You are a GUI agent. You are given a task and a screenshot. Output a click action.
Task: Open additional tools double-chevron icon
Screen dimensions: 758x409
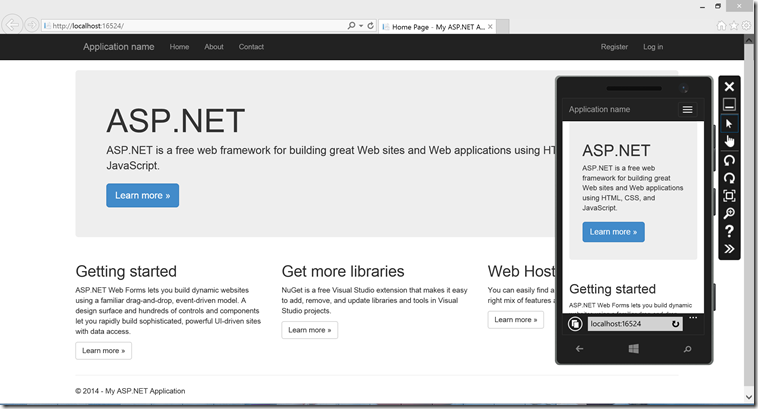[729, 249]
